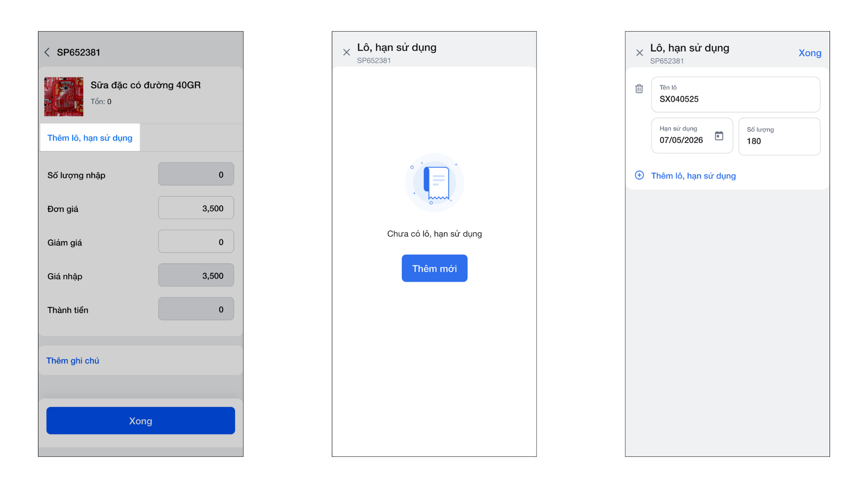This screenshot has height=488, width=868.
Task: Delete the SX040525 batch with trash icon
Action: (639, 89)
